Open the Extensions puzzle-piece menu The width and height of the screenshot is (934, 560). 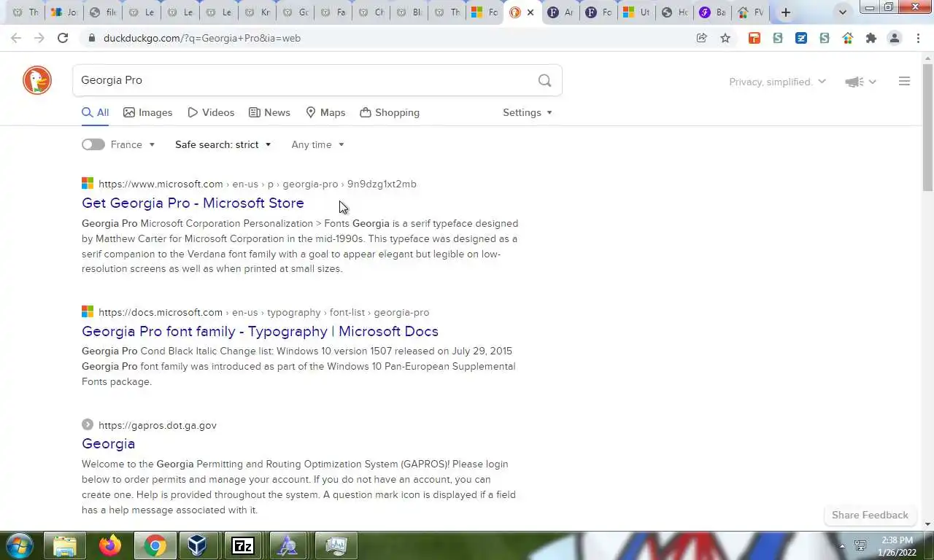point(871,38)
